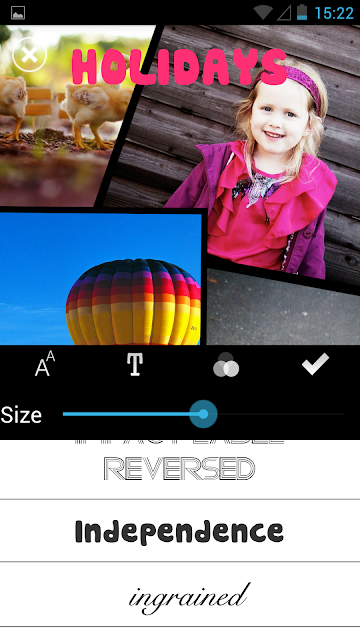This screenshot has height=640, width=360.
Task: Select the smiling girl photo
Action: tap(253, 155)
